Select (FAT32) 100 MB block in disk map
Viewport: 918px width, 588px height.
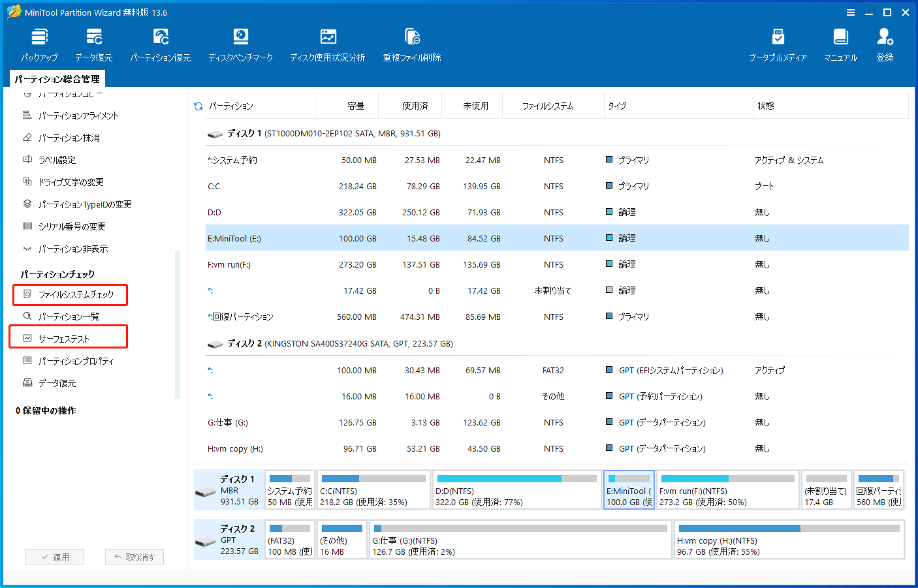coord(290,540)
